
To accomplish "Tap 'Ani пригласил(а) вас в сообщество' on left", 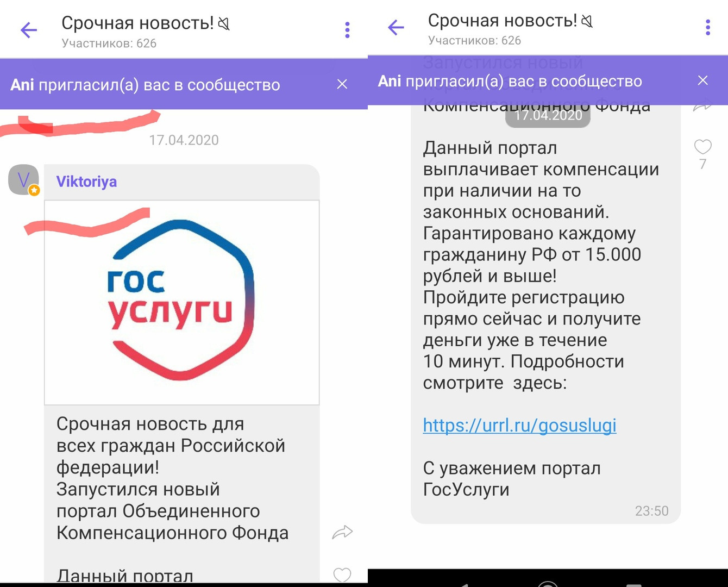I will tap(145, 85).
